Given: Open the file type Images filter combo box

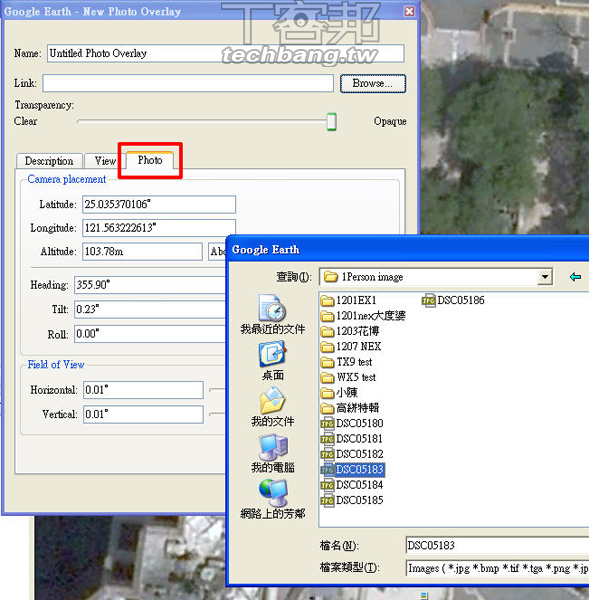Looking at the screenshot, I should tap(497, 568).
